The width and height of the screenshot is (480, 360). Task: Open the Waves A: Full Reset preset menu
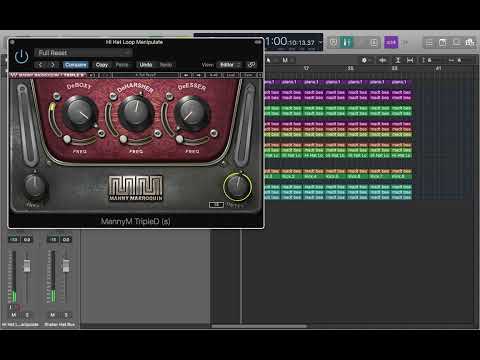tap(146, 75)
